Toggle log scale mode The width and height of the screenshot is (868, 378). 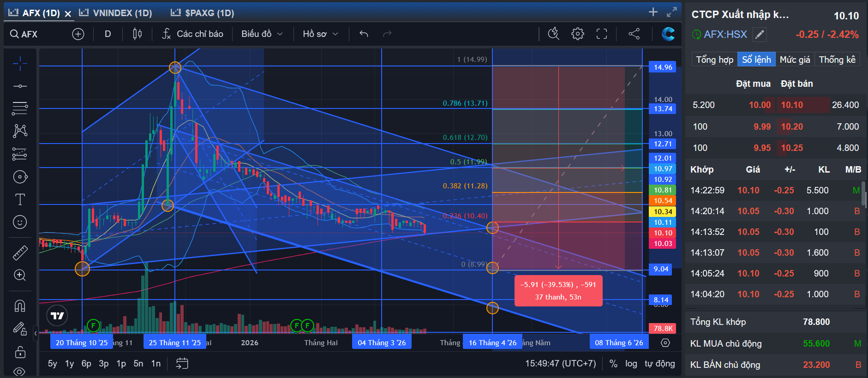(x=631, y=364)
